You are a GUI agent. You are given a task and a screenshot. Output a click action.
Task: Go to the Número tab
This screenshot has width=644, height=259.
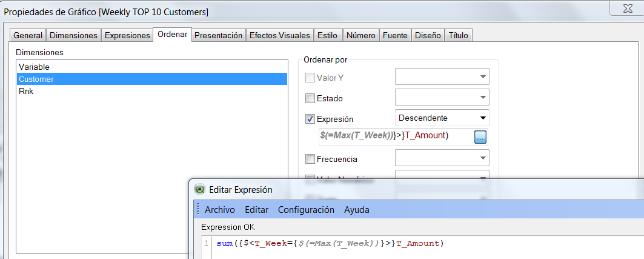click(360, 35)
